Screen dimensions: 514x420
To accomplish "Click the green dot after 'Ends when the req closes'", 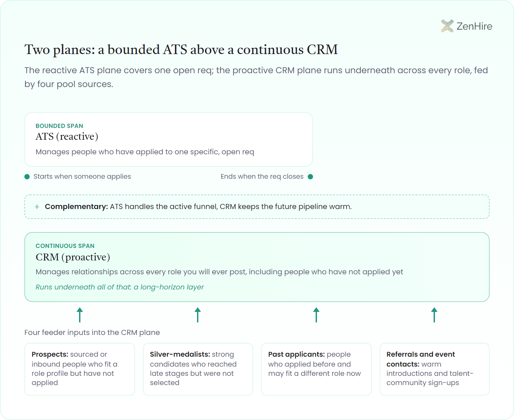I will coord(310,177).
